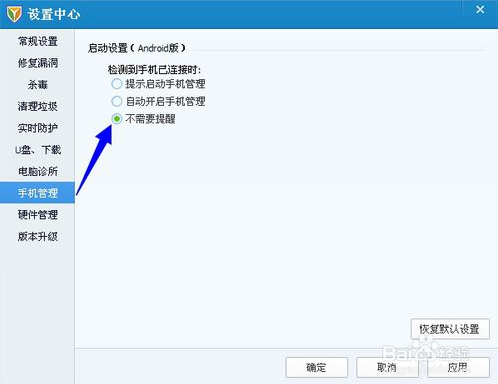Open U盘、下载 settings

(x=38, y=150)
